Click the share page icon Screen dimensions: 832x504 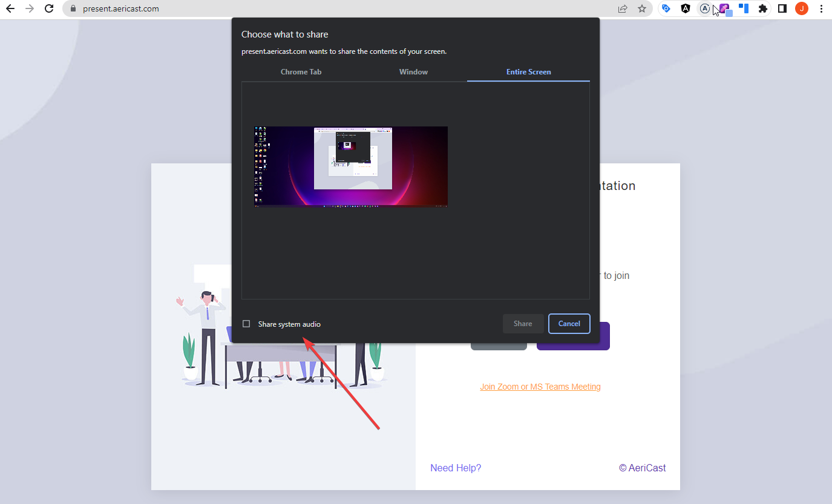pos(622,8)
